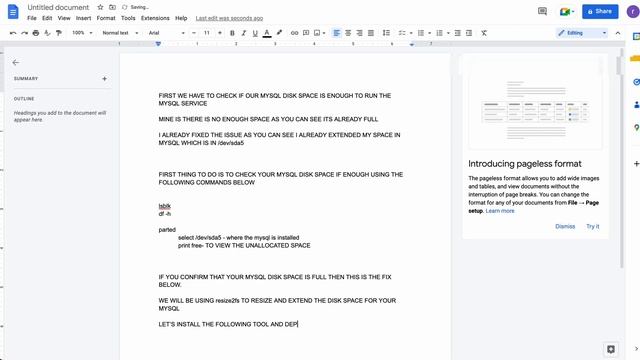
Task: Align text right
Action: click(x=359, y=33)
